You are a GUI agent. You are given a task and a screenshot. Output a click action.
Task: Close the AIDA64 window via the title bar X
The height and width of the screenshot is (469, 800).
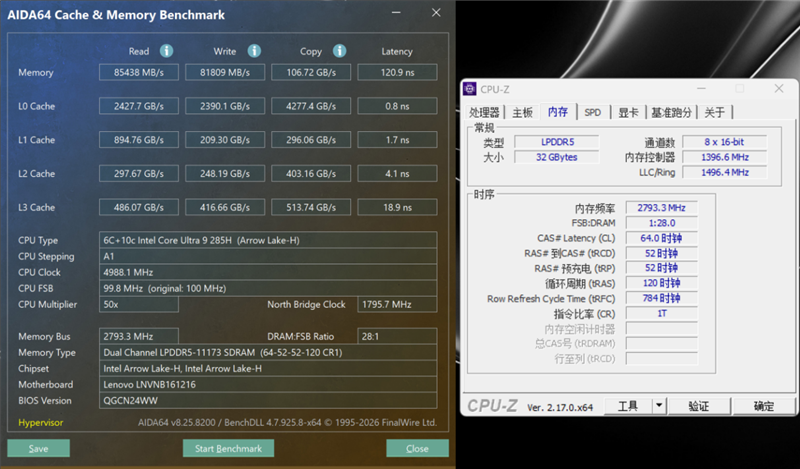point(436,13)
